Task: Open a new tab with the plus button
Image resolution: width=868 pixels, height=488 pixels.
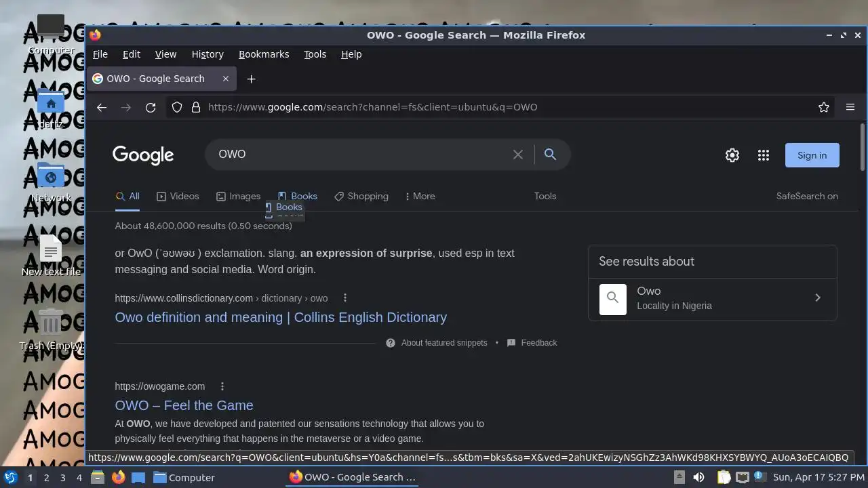Action: coord(251,79)
